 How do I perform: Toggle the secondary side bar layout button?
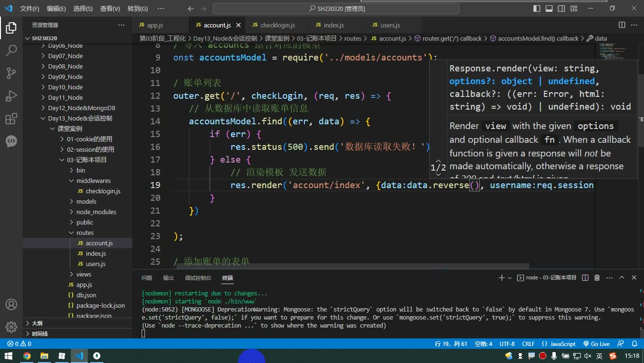pyautogui.click(x=561, y=9)
